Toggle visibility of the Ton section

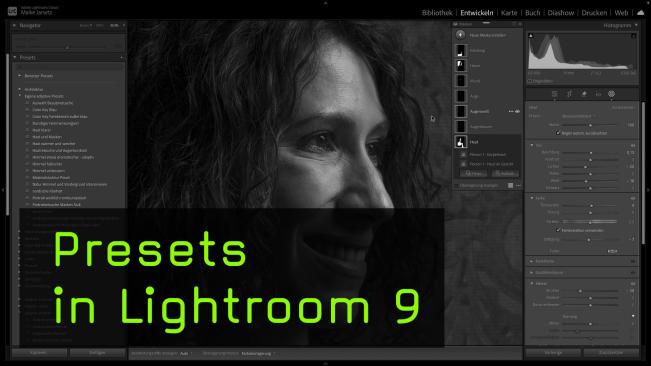(633, 146)
